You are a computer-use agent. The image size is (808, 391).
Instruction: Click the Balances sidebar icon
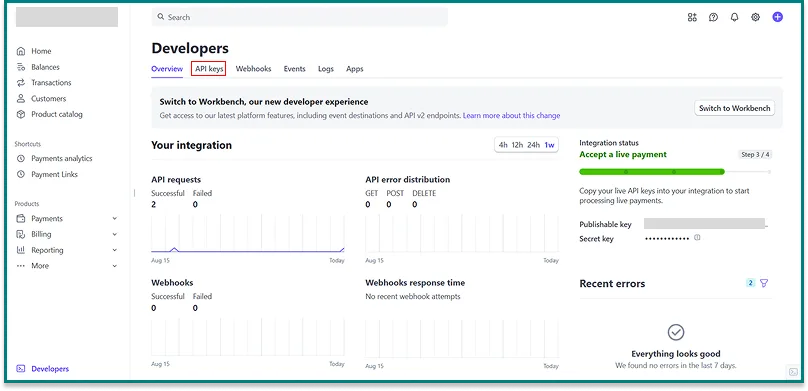[x=21, y=67]
